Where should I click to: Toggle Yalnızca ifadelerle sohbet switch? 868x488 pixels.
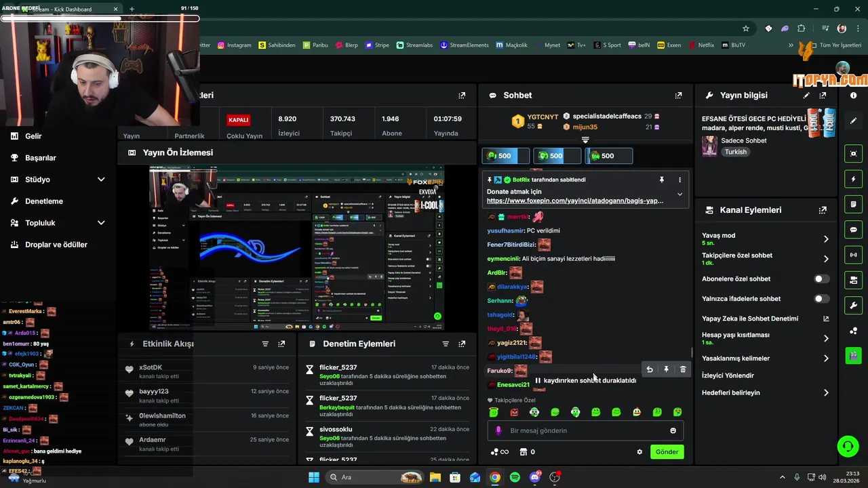point(821,299)
